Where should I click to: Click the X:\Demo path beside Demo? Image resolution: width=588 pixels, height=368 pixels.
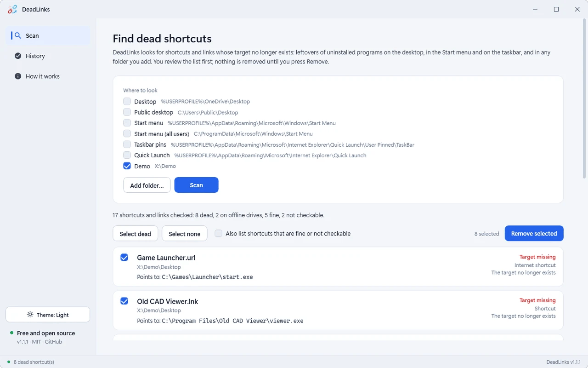click(x=165, y=166)
